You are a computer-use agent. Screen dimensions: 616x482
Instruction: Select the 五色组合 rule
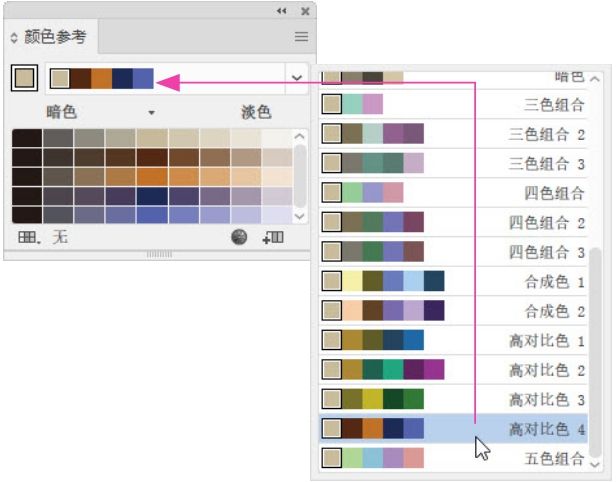(x=453, y=458)
